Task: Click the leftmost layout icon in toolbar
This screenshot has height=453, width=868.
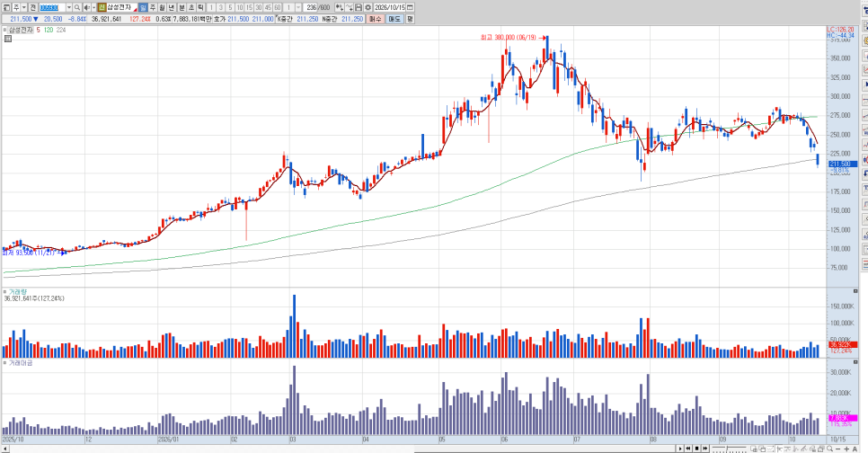Action: 6,7
